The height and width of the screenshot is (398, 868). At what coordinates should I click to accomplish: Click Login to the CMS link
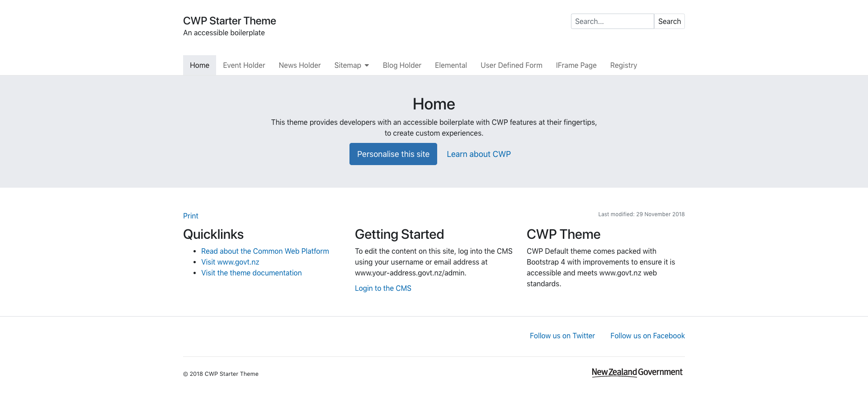(383, 288)
